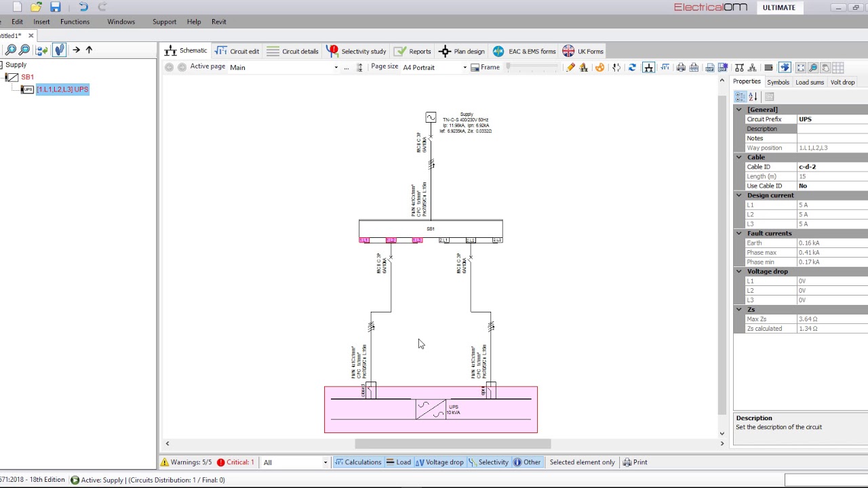This screenshot has height=488, width=868.
Task: Switch to the Circuit edit tab
Action: pos(237,51)
